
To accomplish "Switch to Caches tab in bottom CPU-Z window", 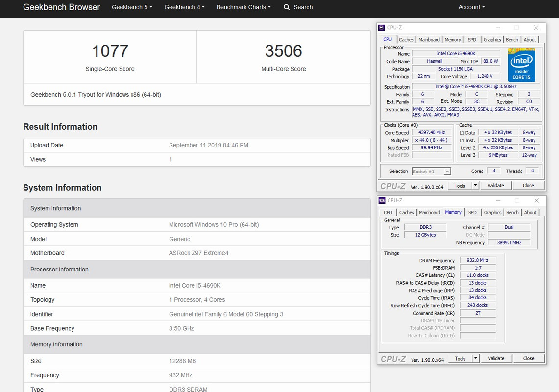I will [x=407, y=212].
